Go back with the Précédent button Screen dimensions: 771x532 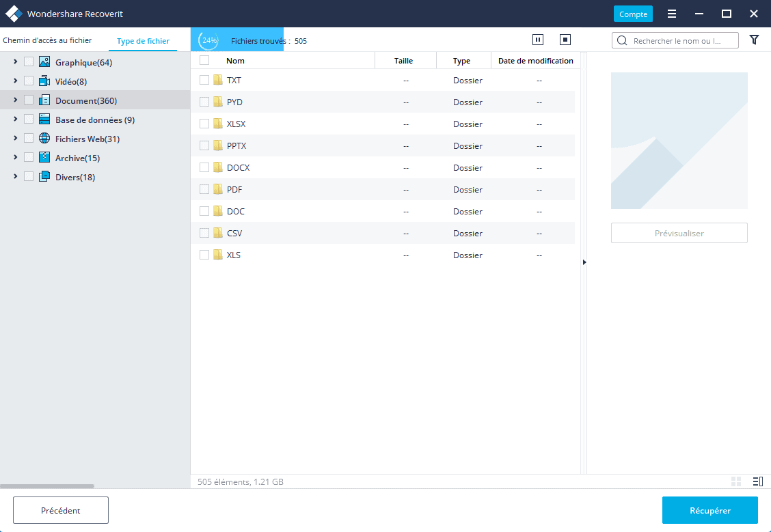(61, 510)
